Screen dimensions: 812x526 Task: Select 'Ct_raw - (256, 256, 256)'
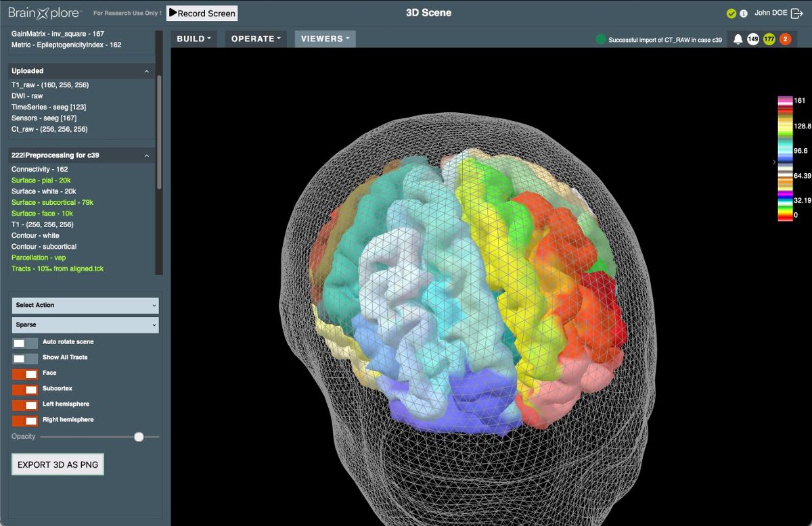tap(49, 129)
